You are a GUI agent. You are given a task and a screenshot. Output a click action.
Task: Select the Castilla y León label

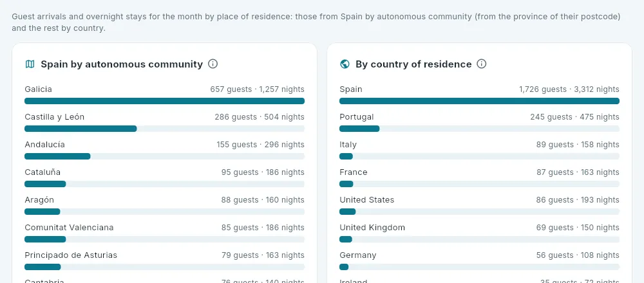point(54,117)
